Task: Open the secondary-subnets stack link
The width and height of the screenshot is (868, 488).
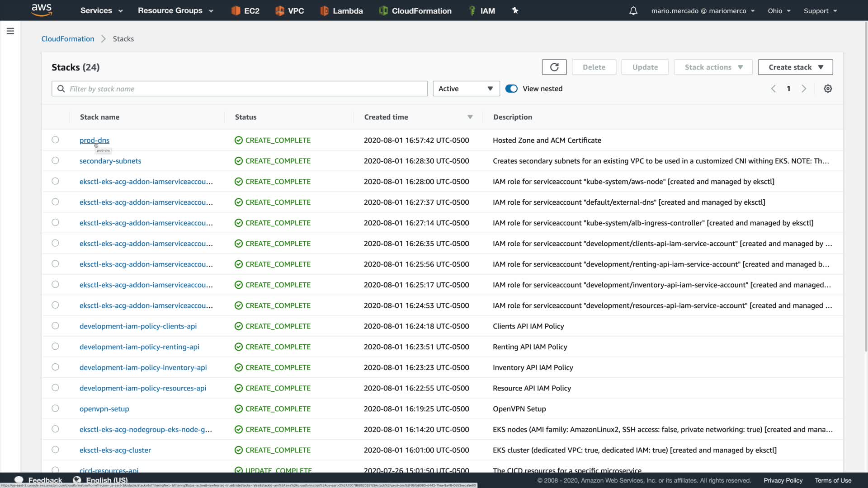Action: click(x=110, y=161)
